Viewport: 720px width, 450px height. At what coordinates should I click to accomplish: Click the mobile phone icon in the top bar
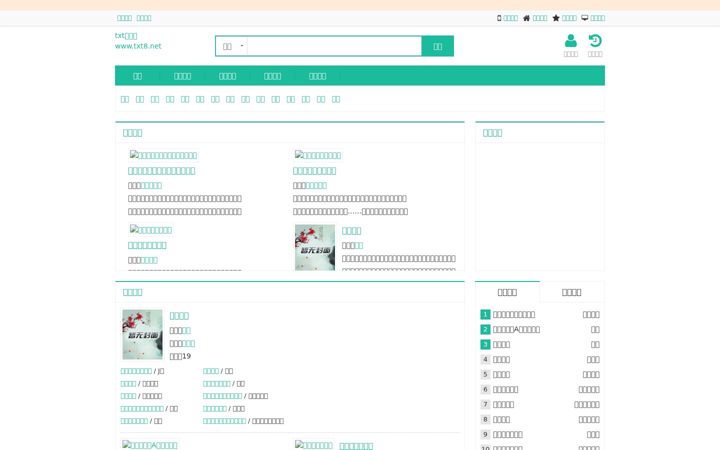[499, 18]
